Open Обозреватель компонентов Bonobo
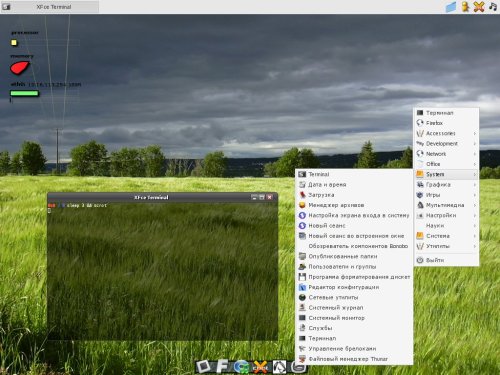The height and width of the screenshot is (375, 500). 354,246
